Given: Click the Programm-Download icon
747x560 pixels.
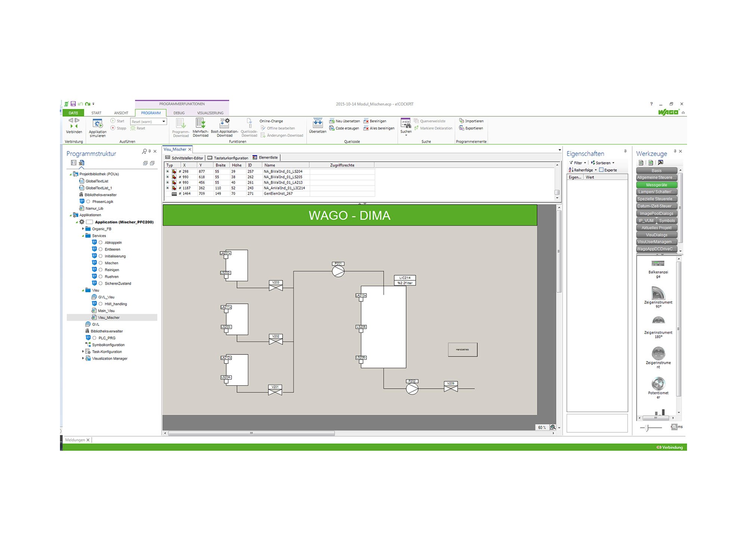Looking at the screenshot, I should click(181, 124).
